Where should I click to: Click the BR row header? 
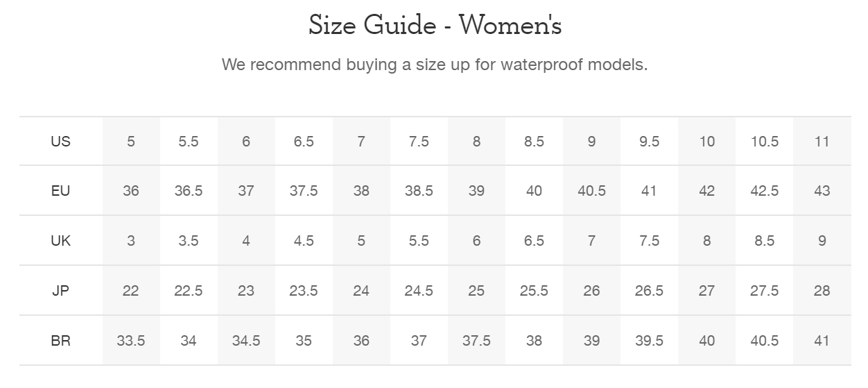pos(61,341)
